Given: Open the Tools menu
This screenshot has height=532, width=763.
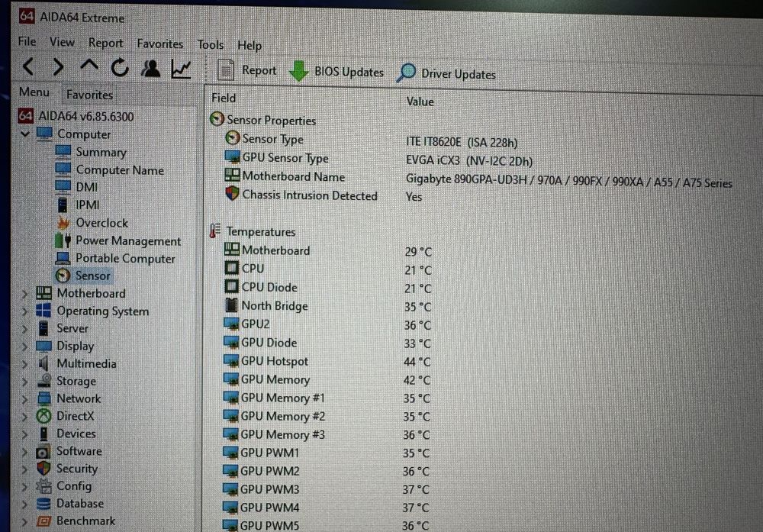Looking at the screenshot, I should [211, 45].
